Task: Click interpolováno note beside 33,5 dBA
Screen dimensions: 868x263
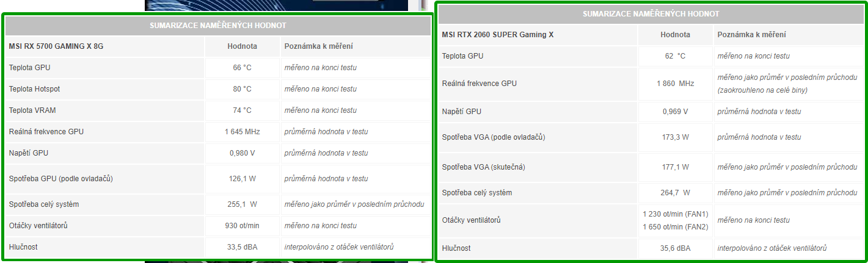Action: 338,247
